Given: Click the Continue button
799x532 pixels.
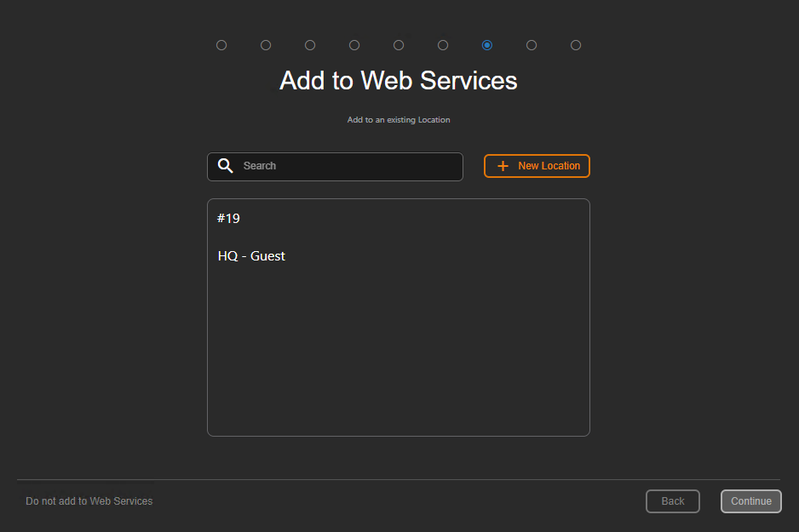Looking at the screenshot, I should tap(751, 501).
